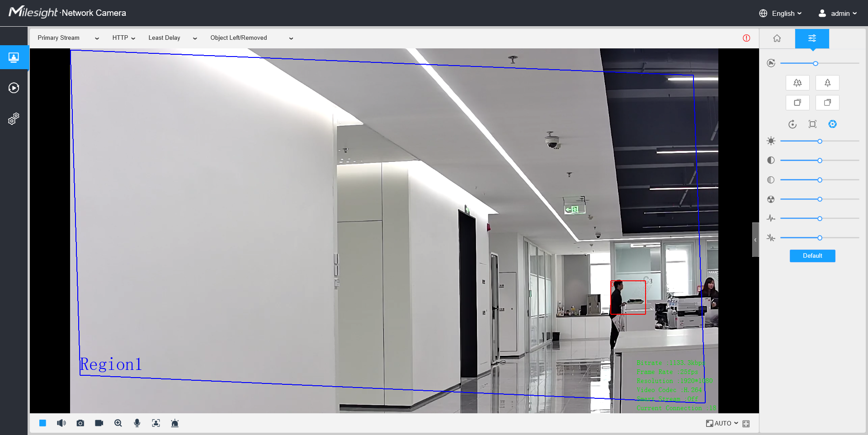
Task: Click the face/target capture icon
Action: [x=156, y=423]
